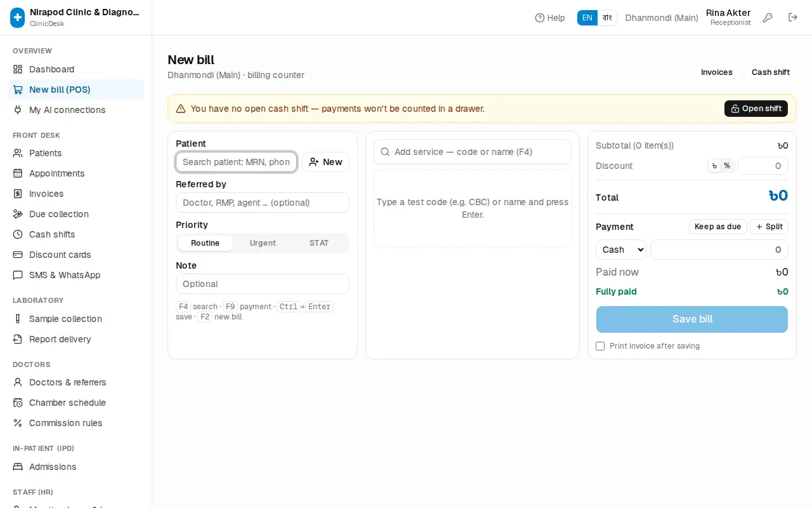Switch language to EN
This screenshot has width=812, height=508.
[x=587, y=18]
